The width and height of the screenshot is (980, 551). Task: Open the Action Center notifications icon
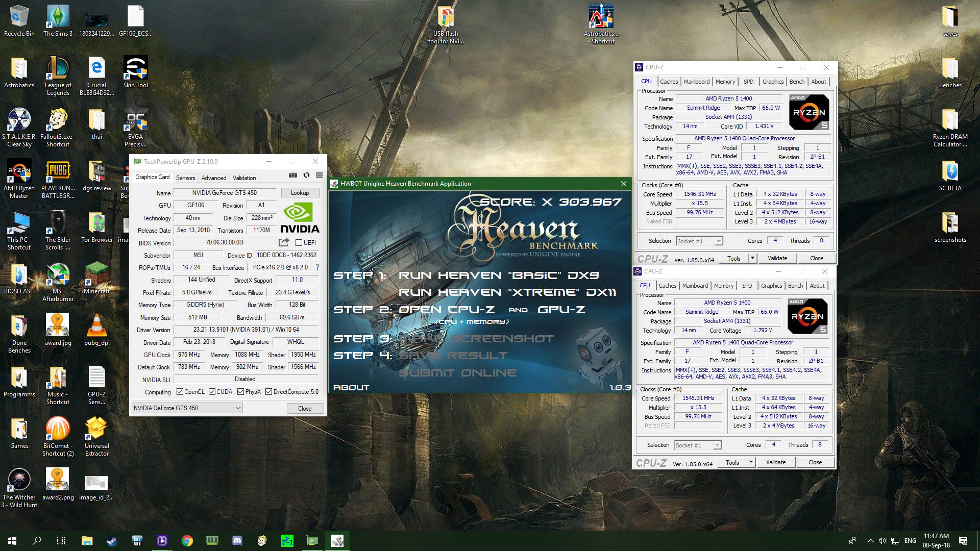[963, 541]
